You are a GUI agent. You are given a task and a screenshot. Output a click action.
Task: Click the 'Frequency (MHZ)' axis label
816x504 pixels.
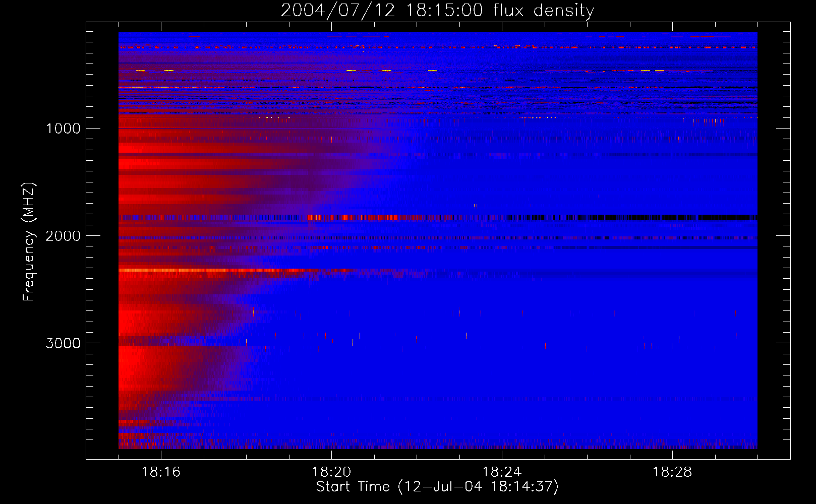28,242
